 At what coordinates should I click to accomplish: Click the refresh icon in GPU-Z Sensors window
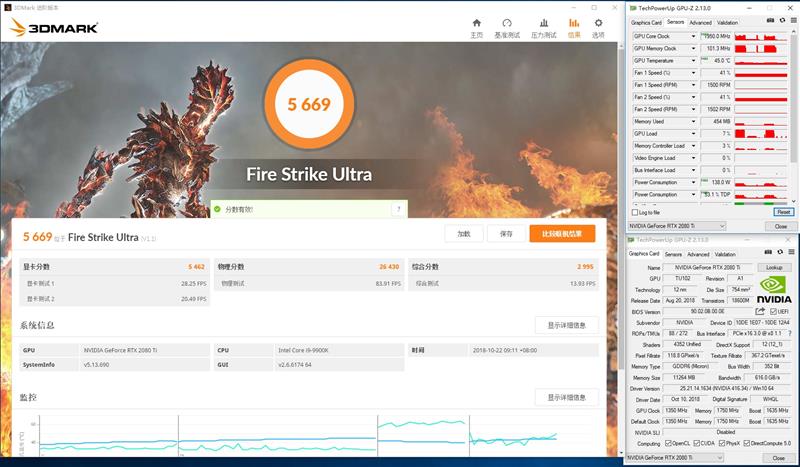pyautogui.click(x=782, y=20)
